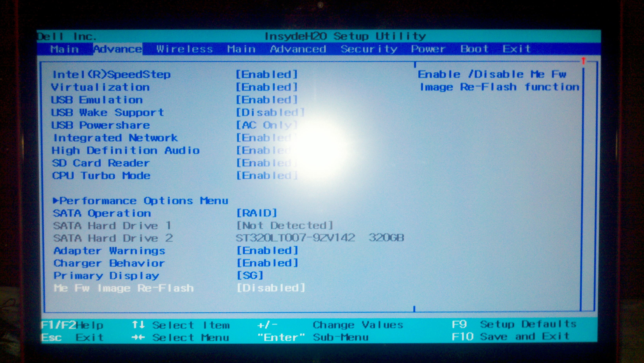Toggle SD Card Reader Enabled value
Image resolution: width=644 pixels, height=363 pixels.
pyautogui.click(x=267, y=163)
